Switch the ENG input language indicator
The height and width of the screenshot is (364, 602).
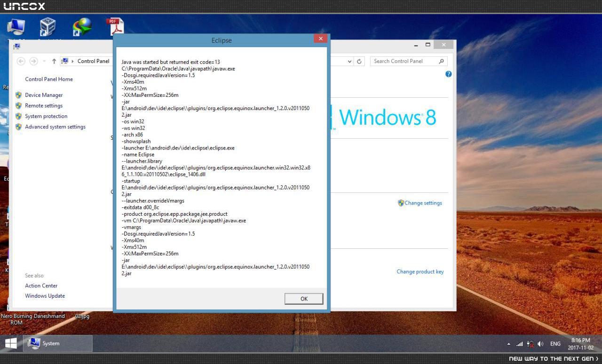click(555, 344)
